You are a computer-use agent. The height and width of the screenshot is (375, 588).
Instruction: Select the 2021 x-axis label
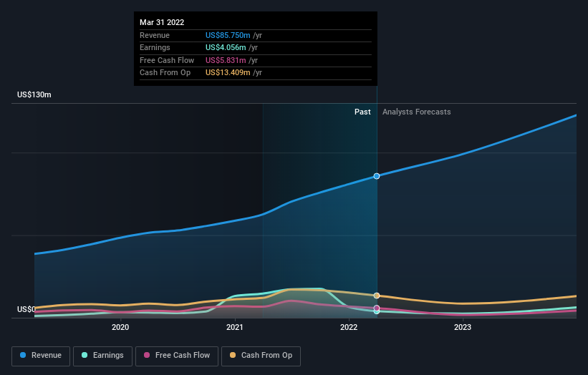[235, 328]
